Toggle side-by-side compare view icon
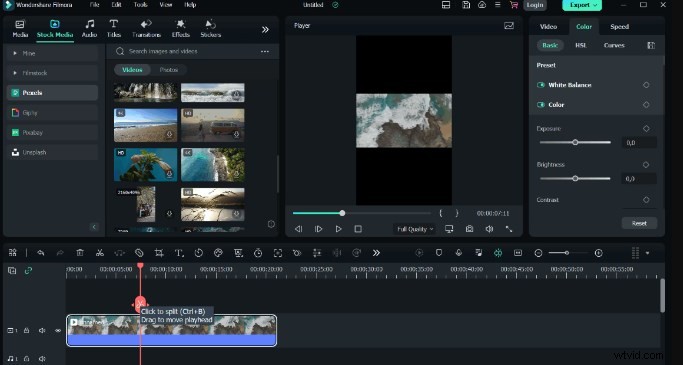This screenshot has width=683, height=365. [651, 45]
